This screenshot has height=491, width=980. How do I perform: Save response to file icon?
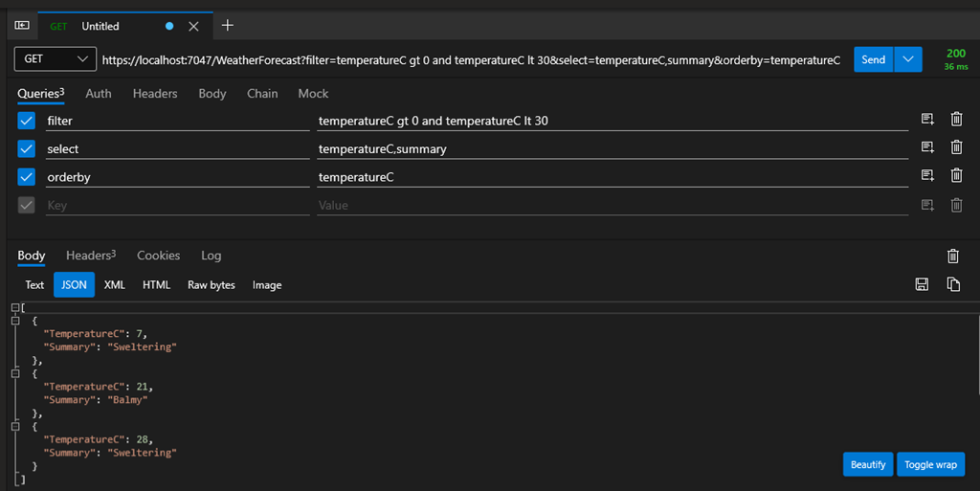click(x=923, y=284)
